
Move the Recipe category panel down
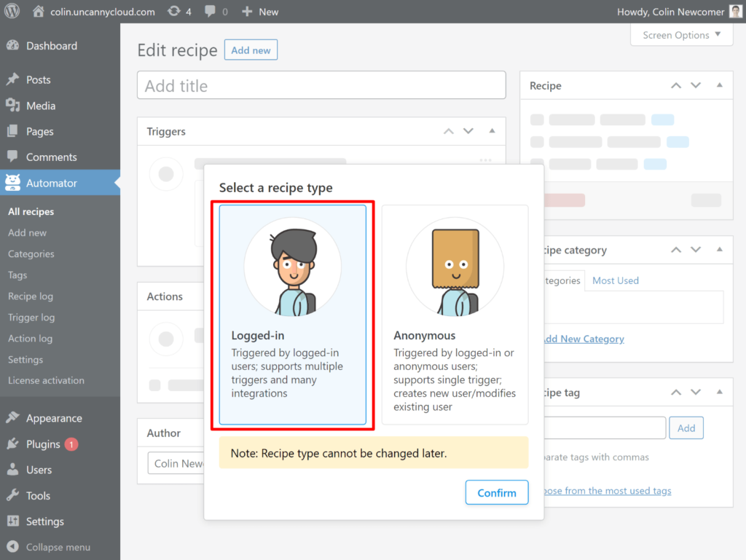[x=696, y=250]
